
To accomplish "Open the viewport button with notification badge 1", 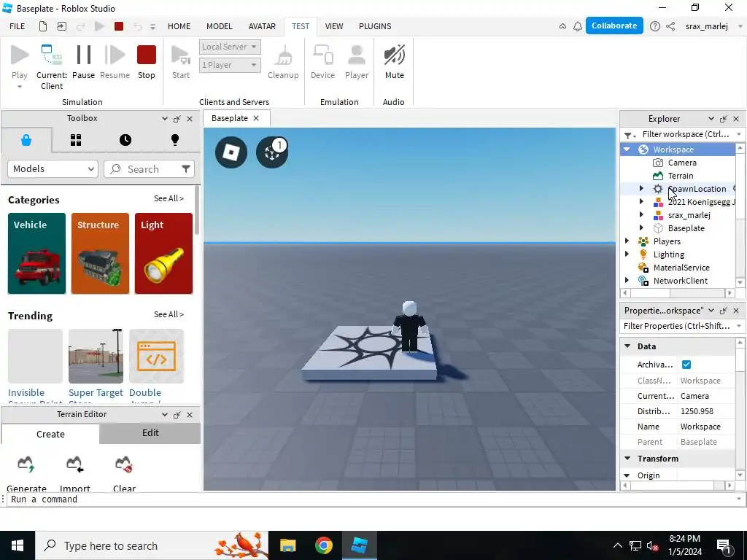I will click(272, 152).
